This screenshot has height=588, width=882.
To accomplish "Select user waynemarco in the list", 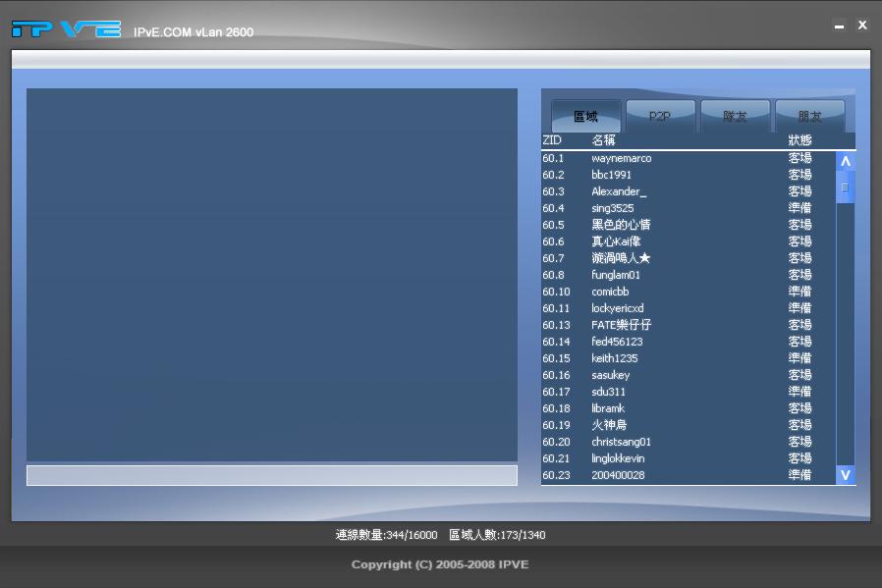I will (x=688, y=158).
